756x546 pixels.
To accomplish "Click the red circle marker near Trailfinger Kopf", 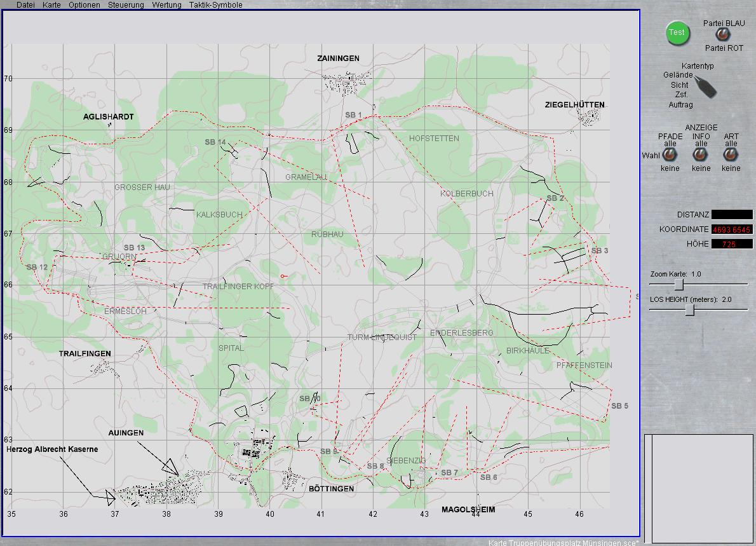I will click(283, 275).
